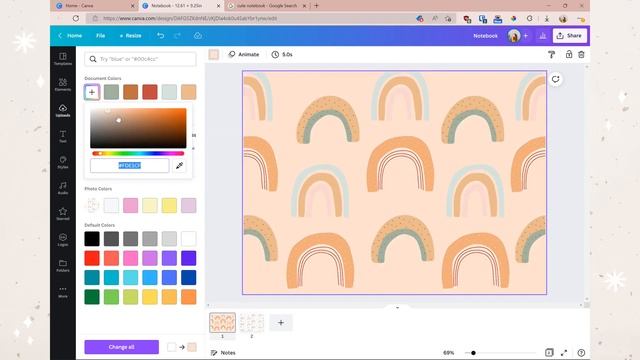This screenshot has height=360, width=640.
Task: Open the insights chart icon
Action: (542, 36)
